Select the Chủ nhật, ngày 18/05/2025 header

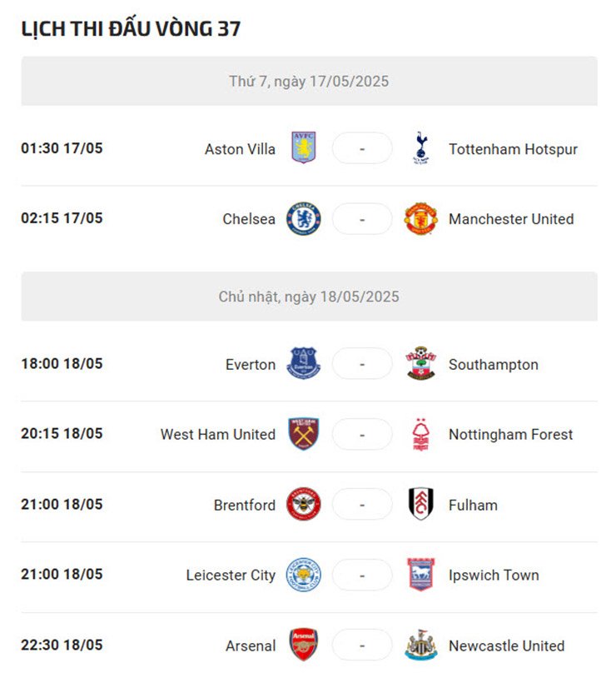click(309, 297)
